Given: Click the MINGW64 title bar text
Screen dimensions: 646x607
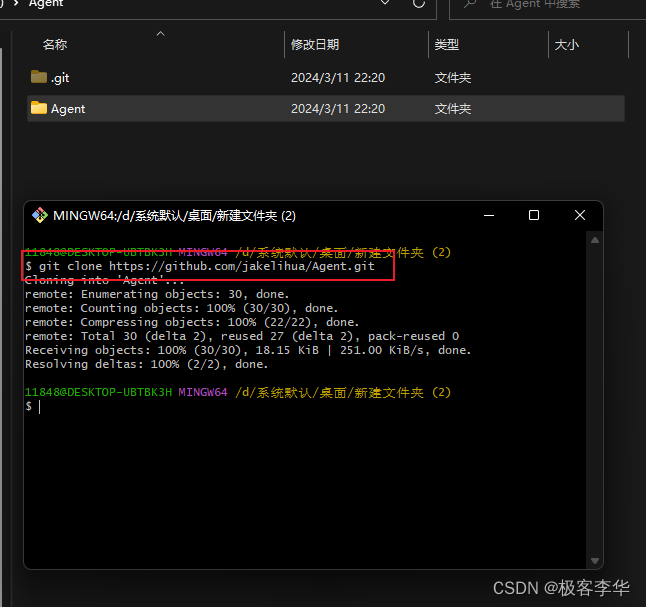Looking at the screenshot, I should point(174,216).
